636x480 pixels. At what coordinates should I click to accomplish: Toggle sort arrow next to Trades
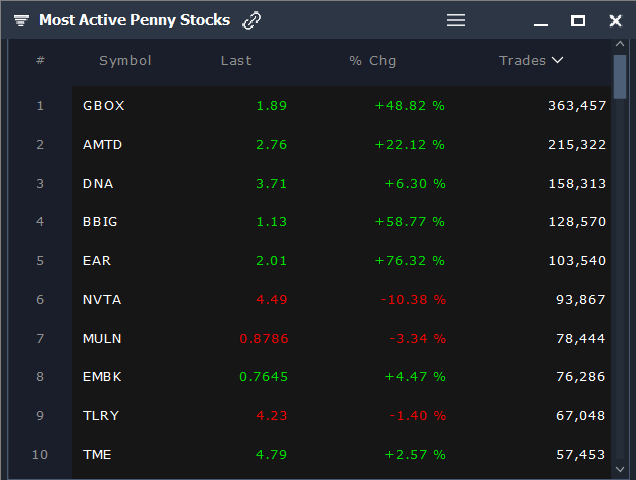pyautogui.click(x=558, y=60)
